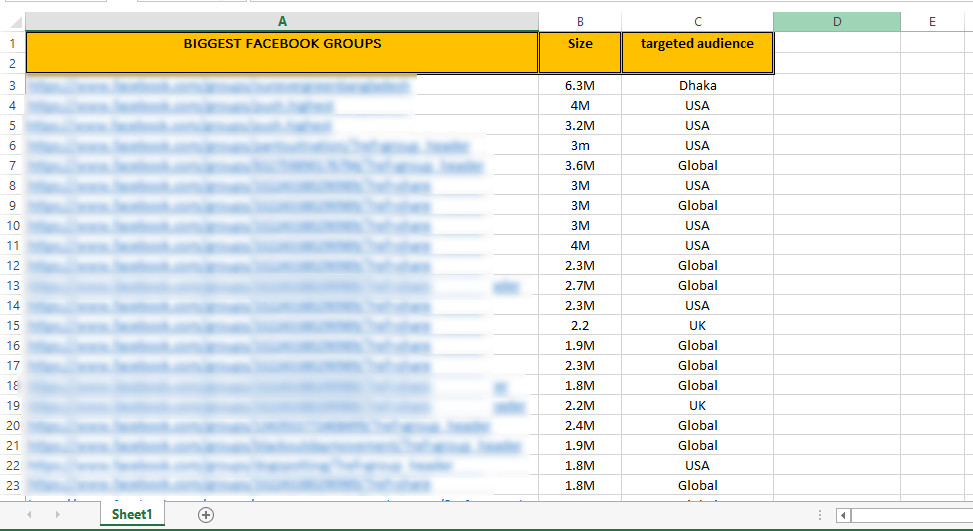Select row 15 header

(x=12, y=325)
